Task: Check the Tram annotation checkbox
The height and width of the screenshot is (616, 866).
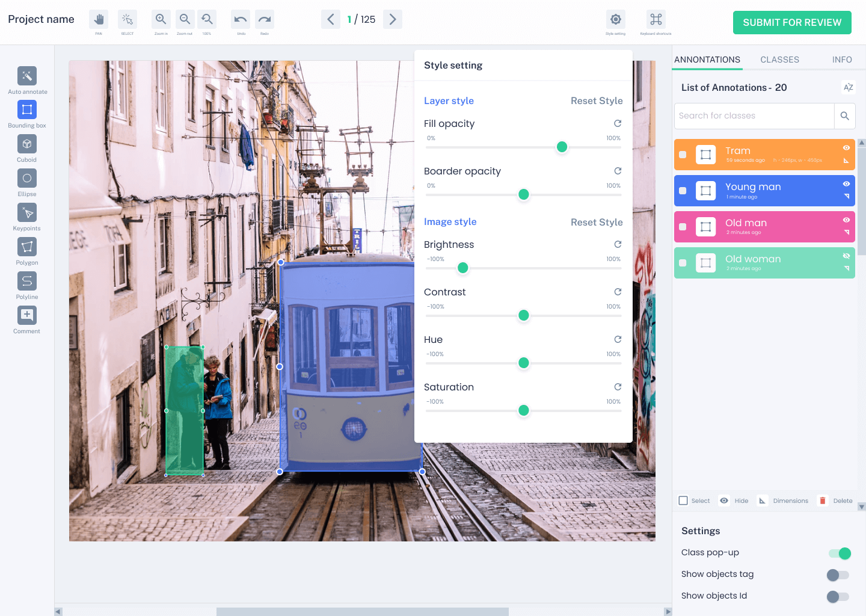Action: coord(683,155)
